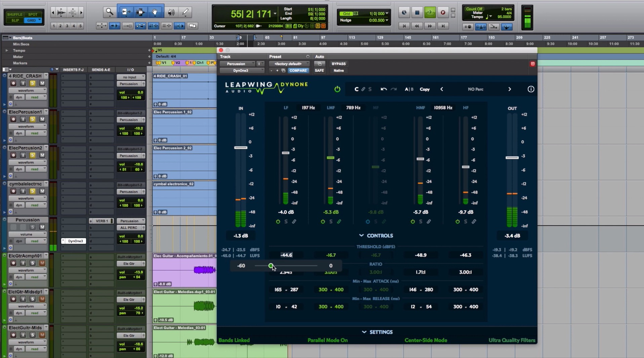
Task: Solo the HF band
Action: click(466, 222)
